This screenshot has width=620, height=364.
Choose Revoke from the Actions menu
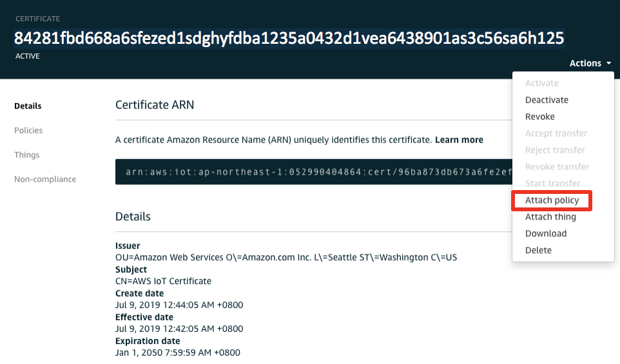coord(539,117)
